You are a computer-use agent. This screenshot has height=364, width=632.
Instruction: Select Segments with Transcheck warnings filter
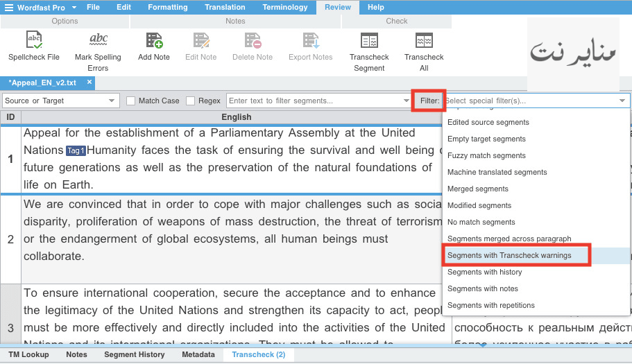(x=509, y=255)
